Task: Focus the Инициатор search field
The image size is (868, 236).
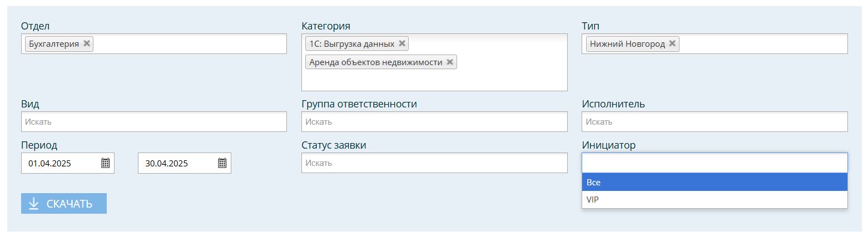Action: tap(715, 163)
